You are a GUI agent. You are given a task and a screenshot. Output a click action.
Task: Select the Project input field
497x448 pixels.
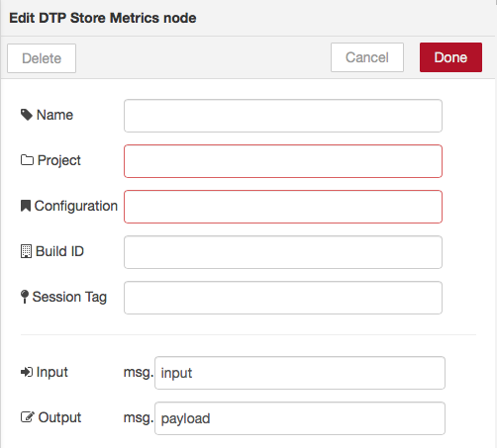(x=283, y=161)
